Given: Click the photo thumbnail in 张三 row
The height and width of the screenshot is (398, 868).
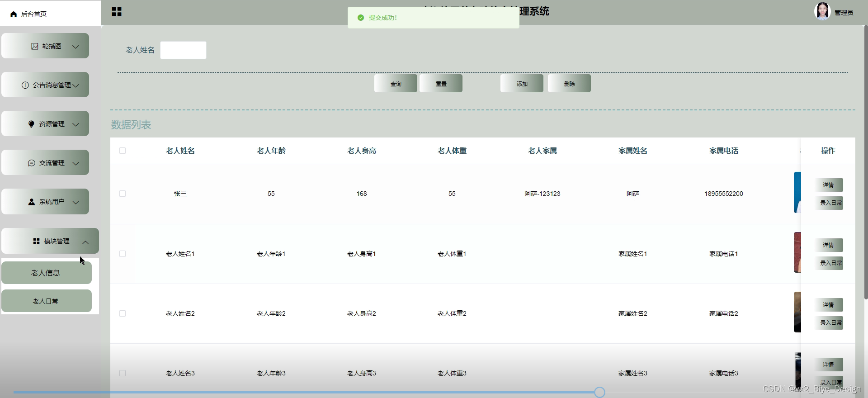Looking at the screenshot, I should coord(797,192).
